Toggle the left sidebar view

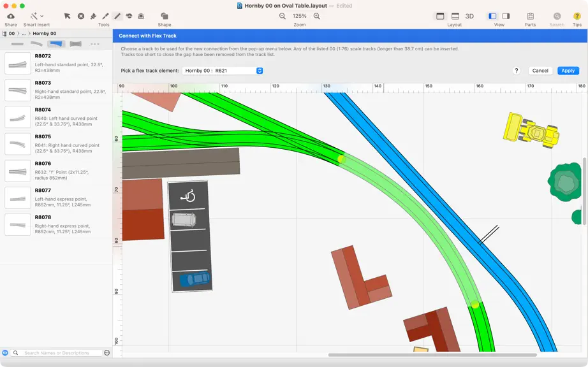(492, 16)
